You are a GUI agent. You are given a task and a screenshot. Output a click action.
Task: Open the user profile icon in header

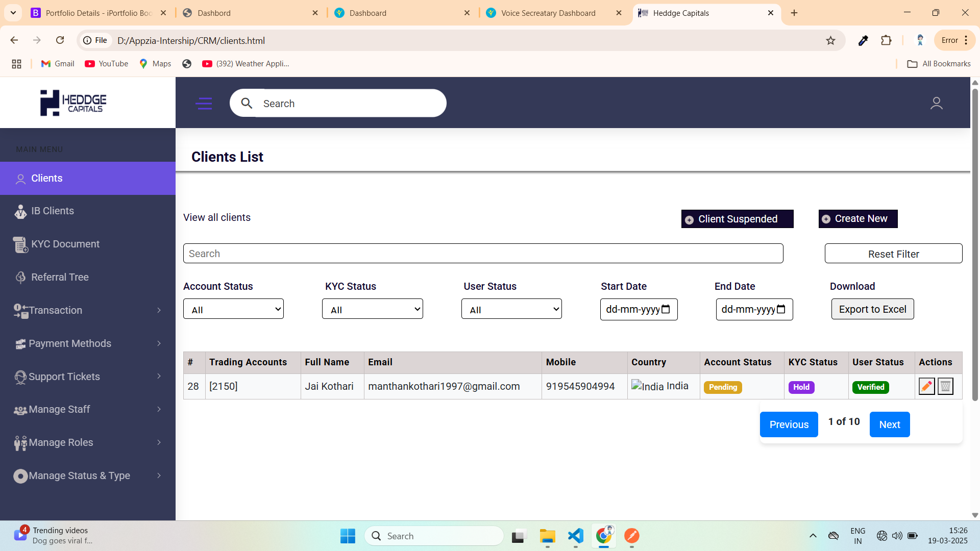(x=936, y=104)
